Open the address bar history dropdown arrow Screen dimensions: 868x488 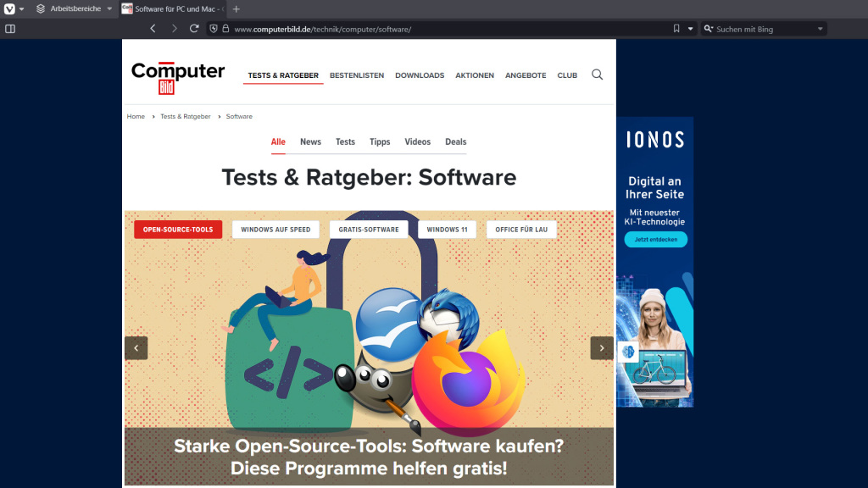point(691,29)
